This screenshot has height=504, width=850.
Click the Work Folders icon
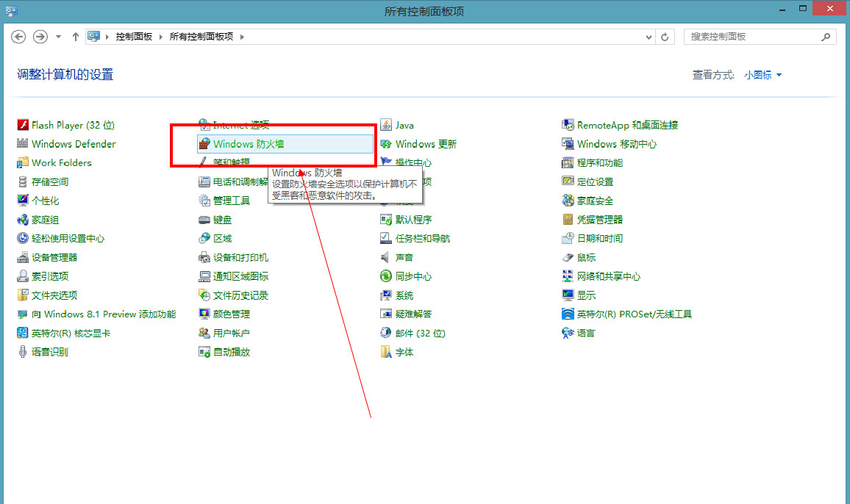23,162
